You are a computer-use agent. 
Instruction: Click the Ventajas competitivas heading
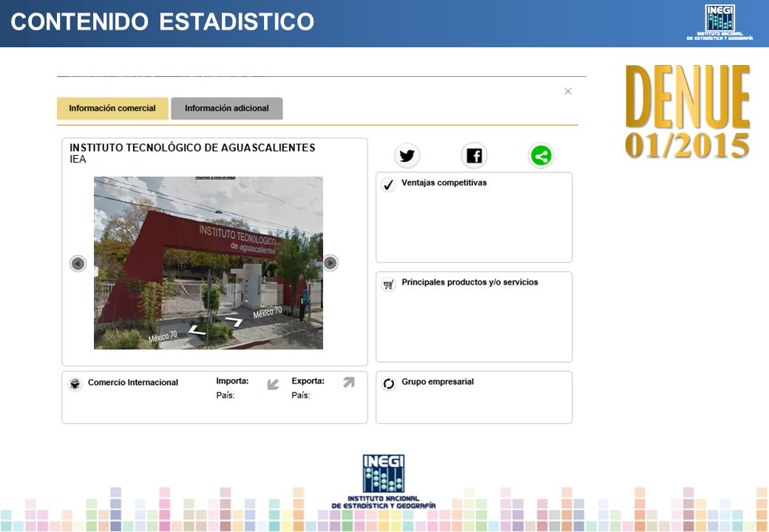[444, 183]
